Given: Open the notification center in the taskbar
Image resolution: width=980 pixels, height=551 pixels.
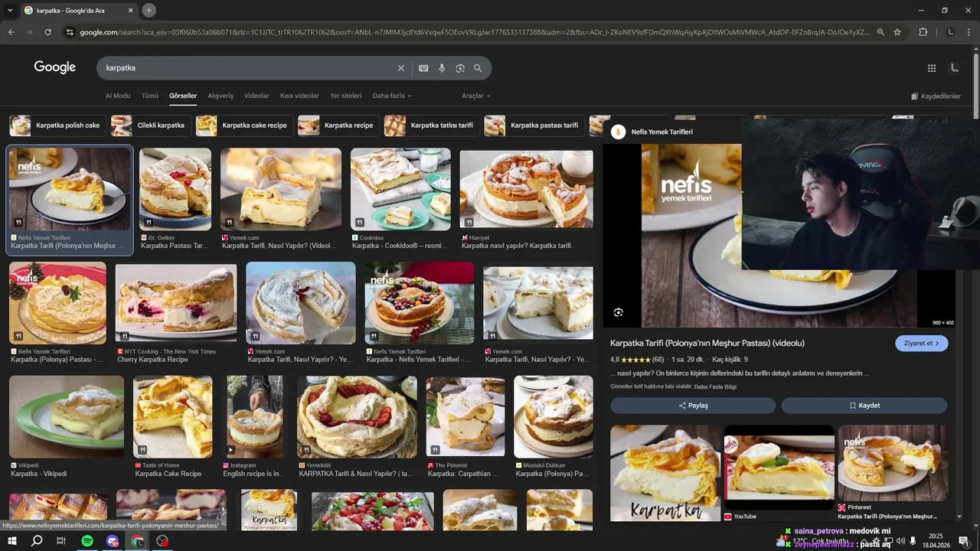Looking at the screenshot, I should point(964,541).
